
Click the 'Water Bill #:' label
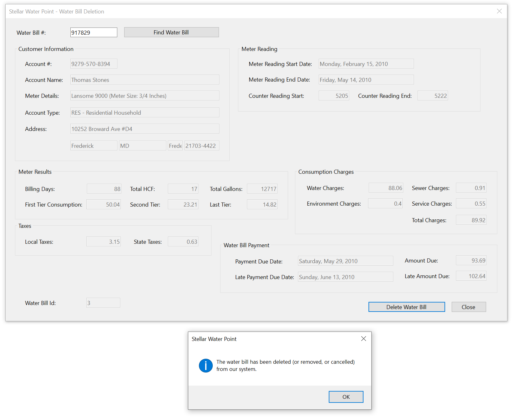[x=31, y=33]
